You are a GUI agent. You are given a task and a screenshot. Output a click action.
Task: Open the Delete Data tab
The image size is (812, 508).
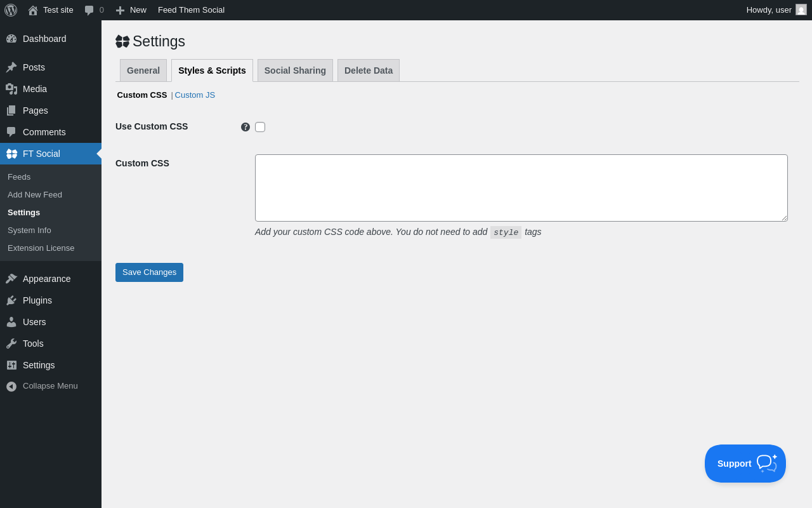pos(369,70)
